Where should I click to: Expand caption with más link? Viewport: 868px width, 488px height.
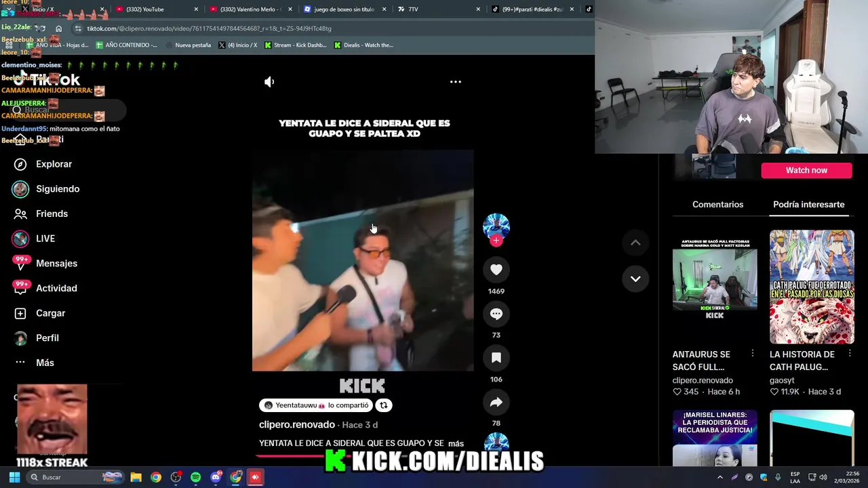tap(456, 443)
